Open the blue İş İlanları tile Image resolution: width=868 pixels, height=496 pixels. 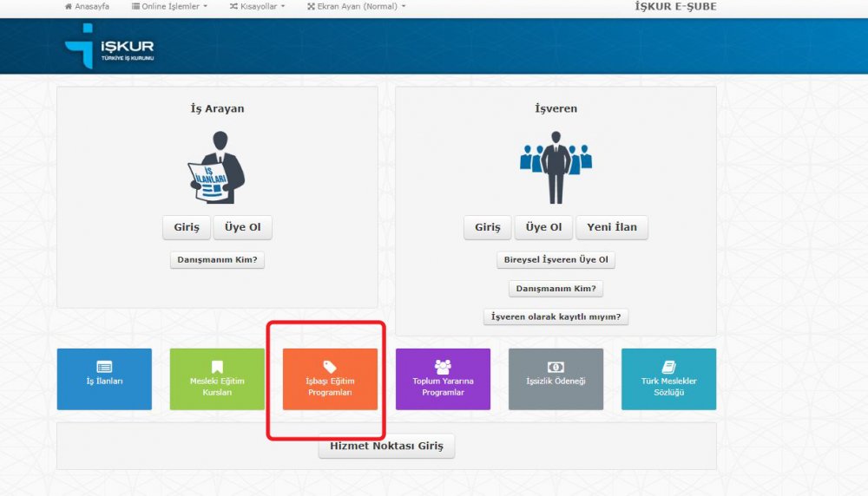point(104,379)
